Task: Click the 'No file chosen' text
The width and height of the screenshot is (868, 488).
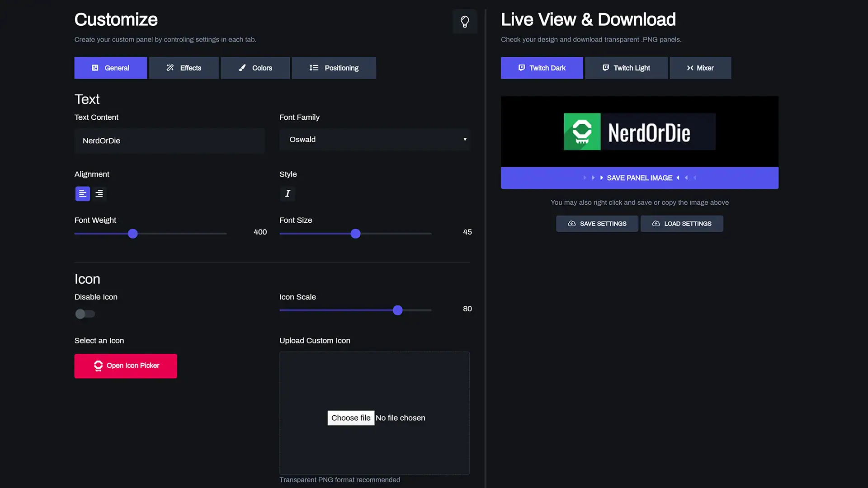Action: point(401,418)
